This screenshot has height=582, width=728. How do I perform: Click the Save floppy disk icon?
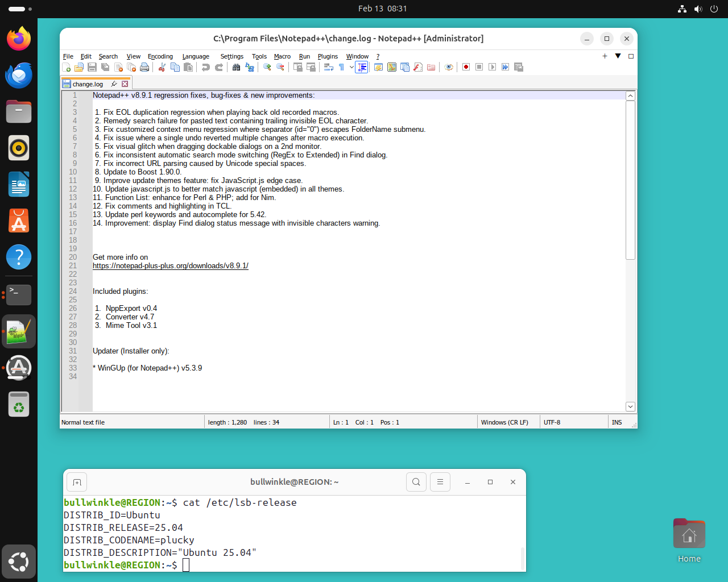[92, 67]
